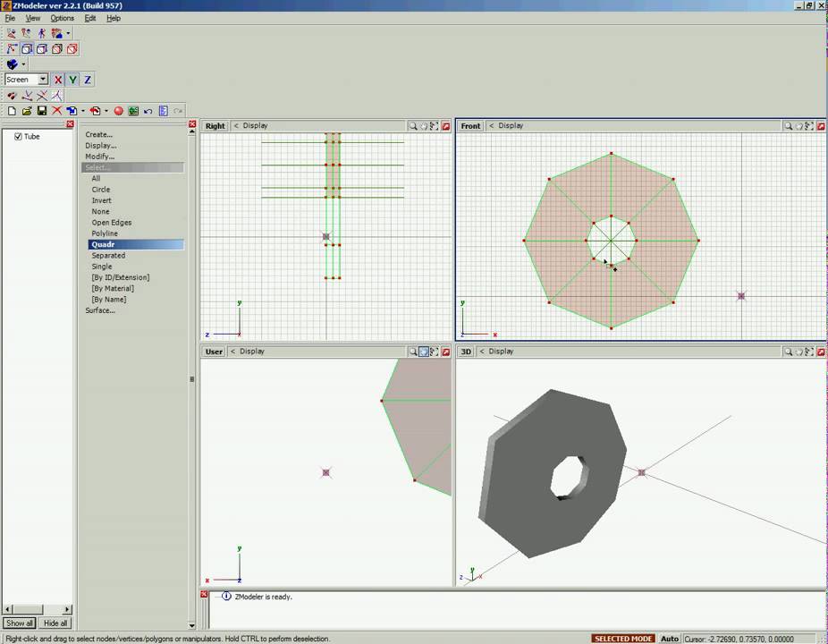
Task: Expand the Surface... command group
Action: coord(100,310)
